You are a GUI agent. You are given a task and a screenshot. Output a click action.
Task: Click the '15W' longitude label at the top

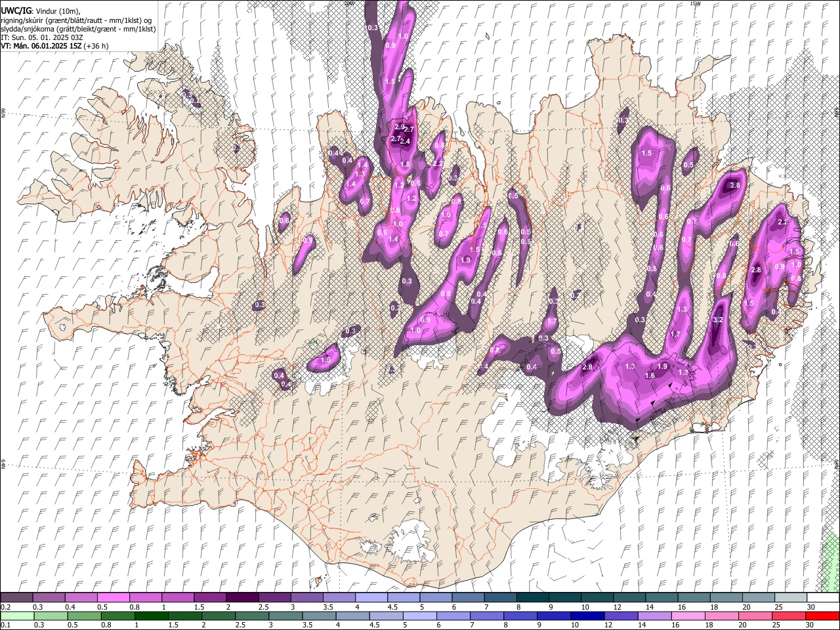pos(695,3)
